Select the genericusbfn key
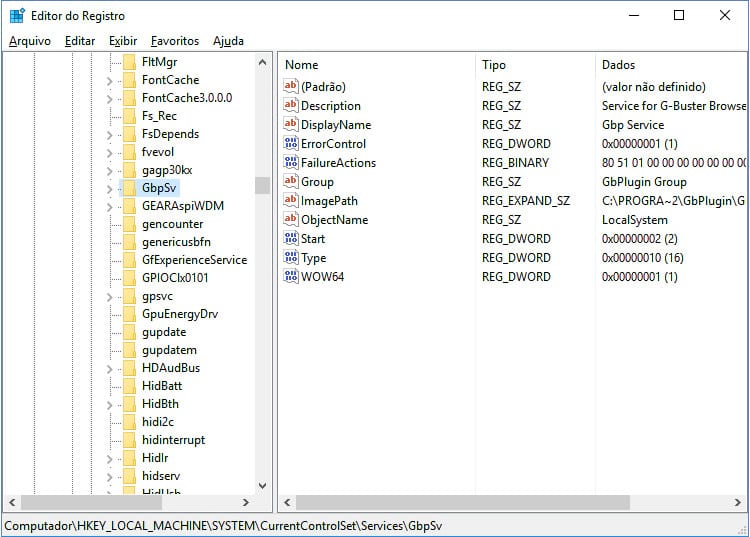The width and height of the screenshot is (750, 537). (176, 242)
